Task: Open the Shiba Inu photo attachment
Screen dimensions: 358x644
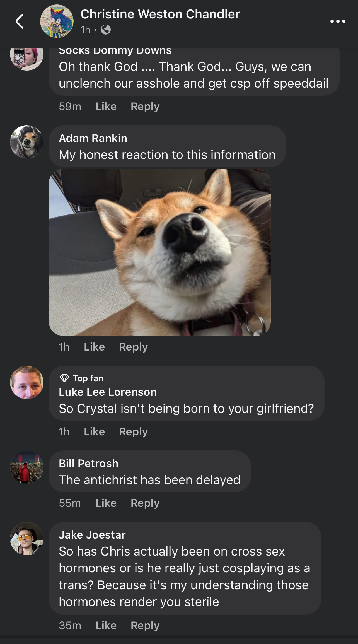Action: (x=160, y=252)
